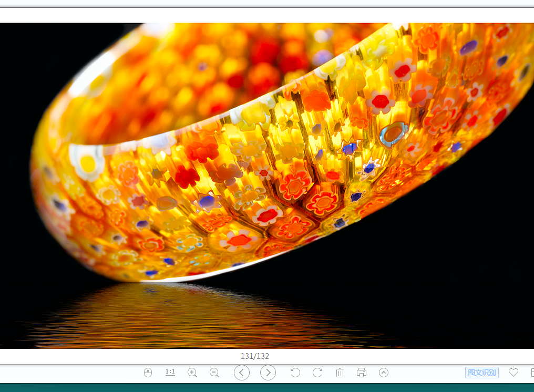Zoom out of the image
The height and width of the screenshot is (392, 534).
click(214, 373)
